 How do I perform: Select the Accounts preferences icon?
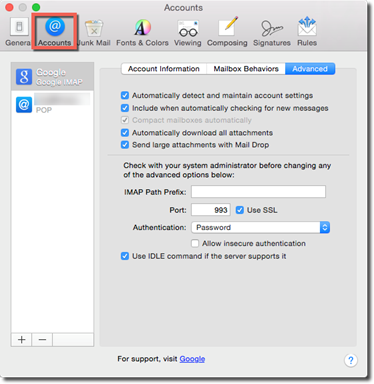pos(55,32)
